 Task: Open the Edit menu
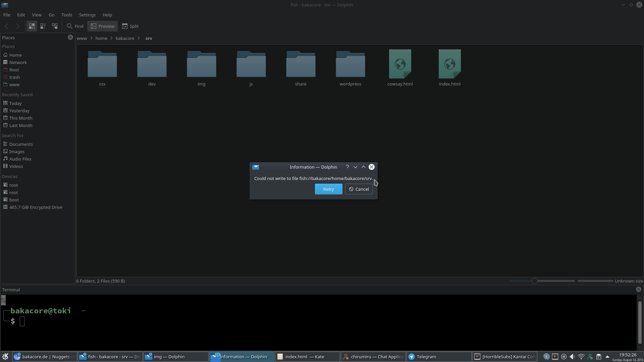coord(21,15)
